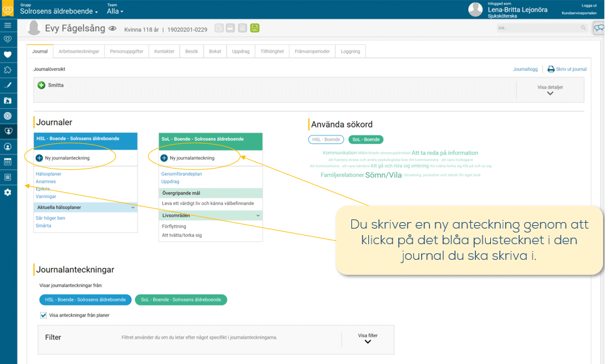Open the Grupp Solrosens äldreboende dropdown

click(x=59, y=12)
